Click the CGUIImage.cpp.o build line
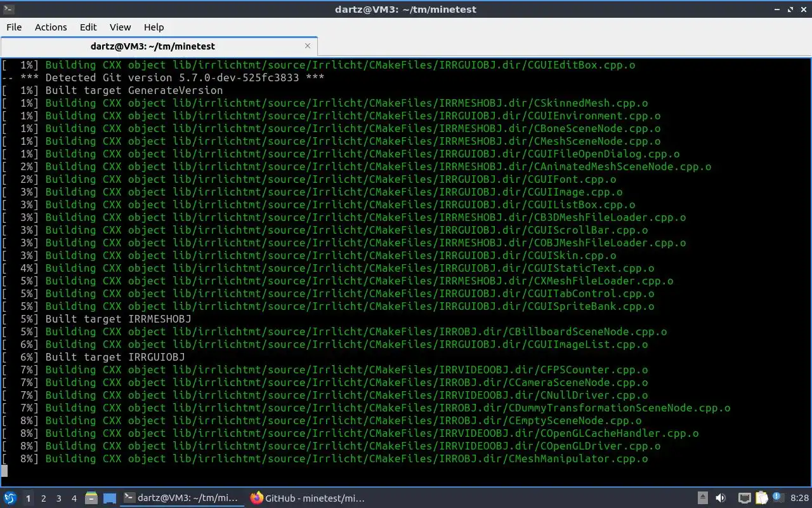Viewport: 812px width, 508px height. click(312, 192)
